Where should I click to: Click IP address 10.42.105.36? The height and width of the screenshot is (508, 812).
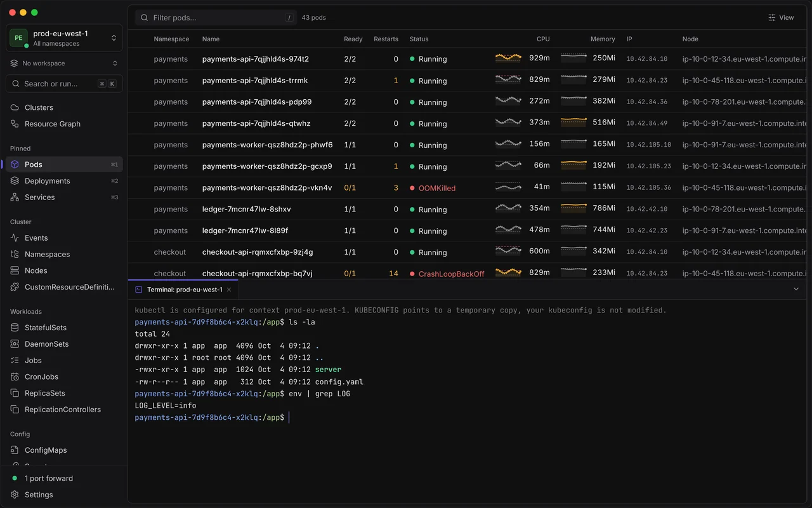coord(648,188)
